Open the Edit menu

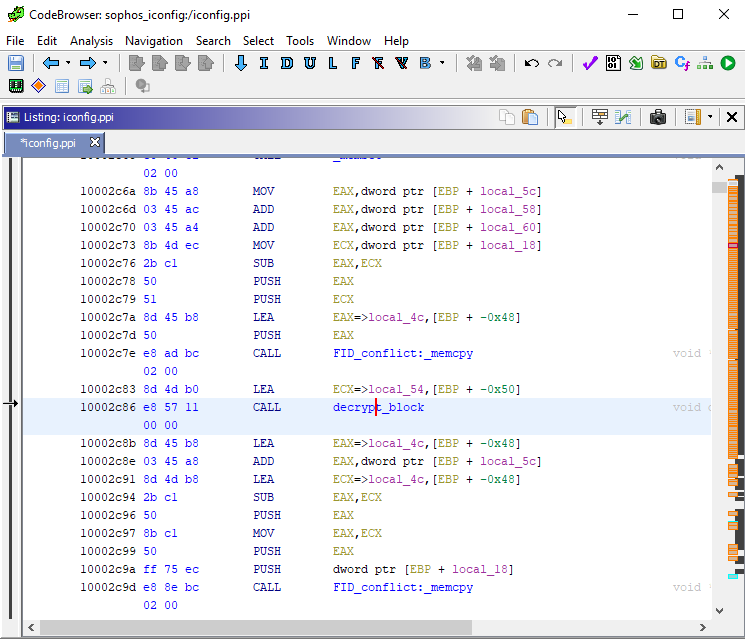[x=47, y=41]
